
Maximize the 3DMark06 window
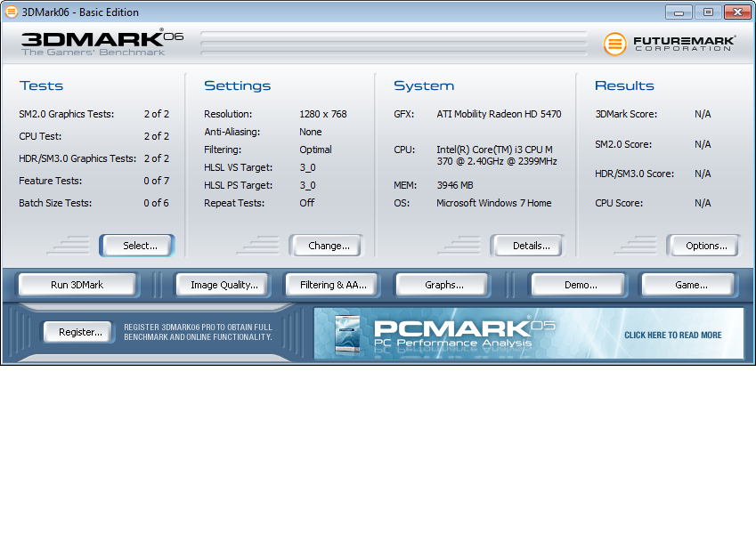pos(708,12)
